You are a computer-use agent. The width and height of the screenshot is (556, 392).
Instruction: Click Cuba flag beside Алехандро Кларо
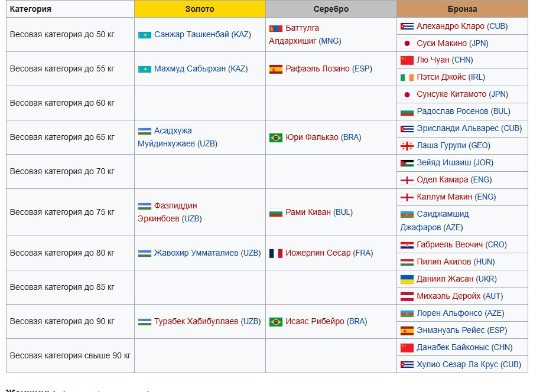[x=407, y=27]
